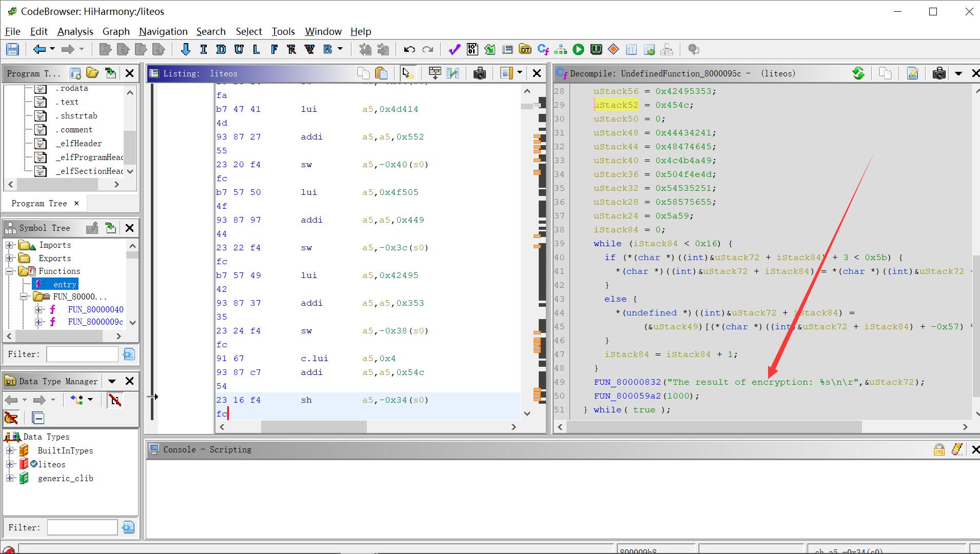Click the Save program icon in toolbar

[x=12, y=49]
